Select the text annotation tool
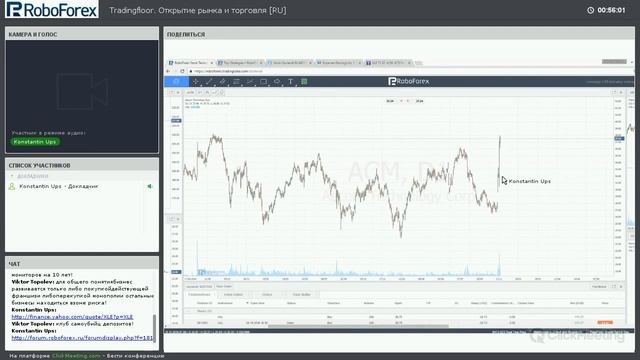The image size is (640, 360). pyautogui.click(x=291, y=82)
